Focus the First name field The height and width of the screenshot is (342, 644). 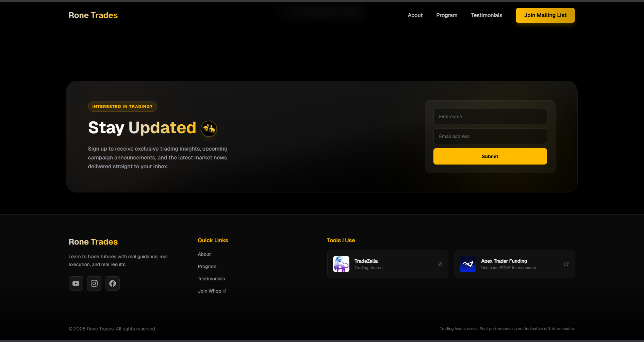click(490, 116)
